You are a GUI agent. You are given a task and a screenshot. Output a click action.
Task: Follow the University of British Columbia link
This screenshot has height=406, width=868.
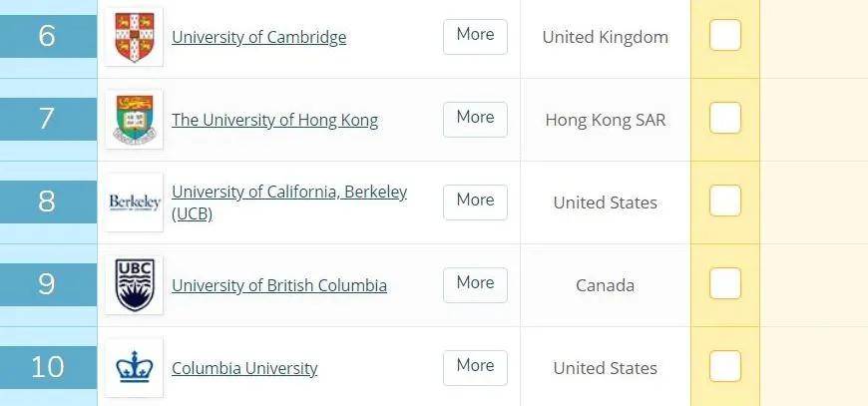tap(279, 285)
